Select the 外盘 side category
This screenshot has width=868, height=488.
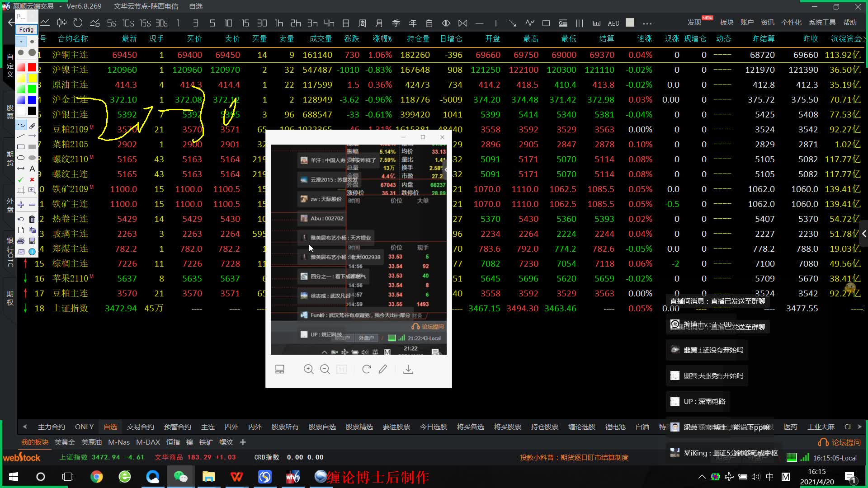pyautogui.click(x=10, y=205)
